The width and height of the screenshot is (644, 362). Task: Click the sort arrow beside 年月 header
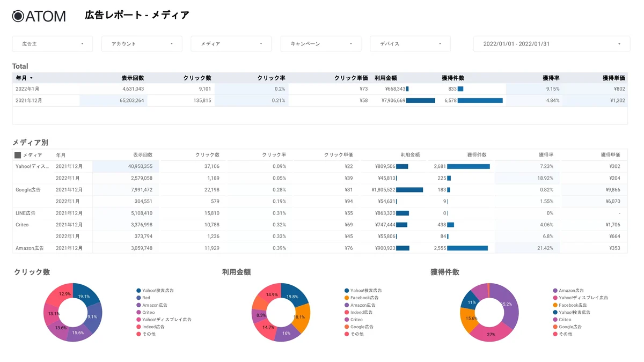tap(31, 78)
